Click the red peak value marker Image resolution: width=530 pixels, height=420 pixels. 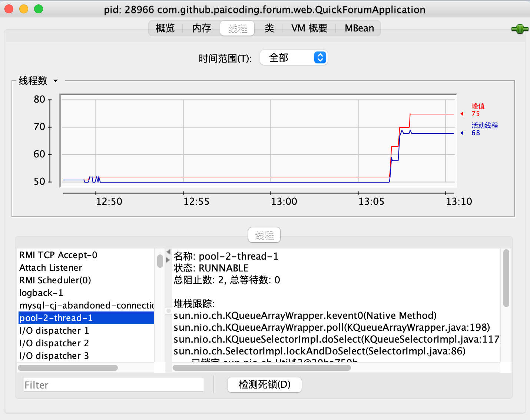[462, 114]
